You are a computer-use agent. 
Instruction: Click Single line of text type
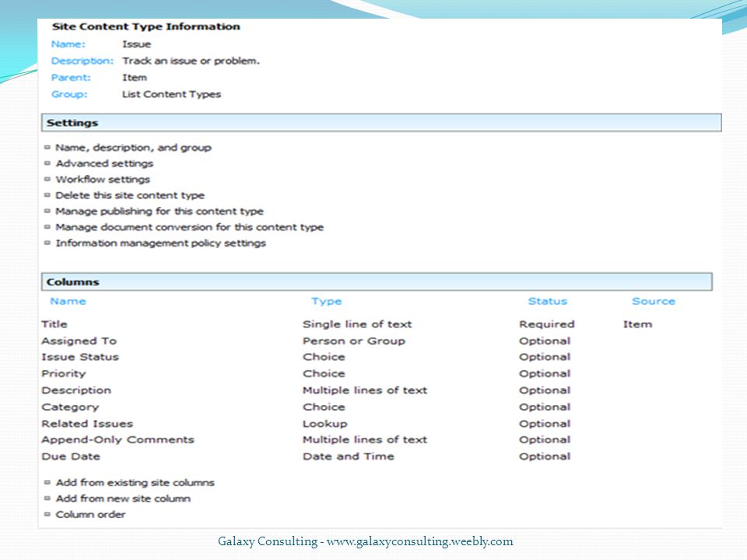[x=357, y=324]
